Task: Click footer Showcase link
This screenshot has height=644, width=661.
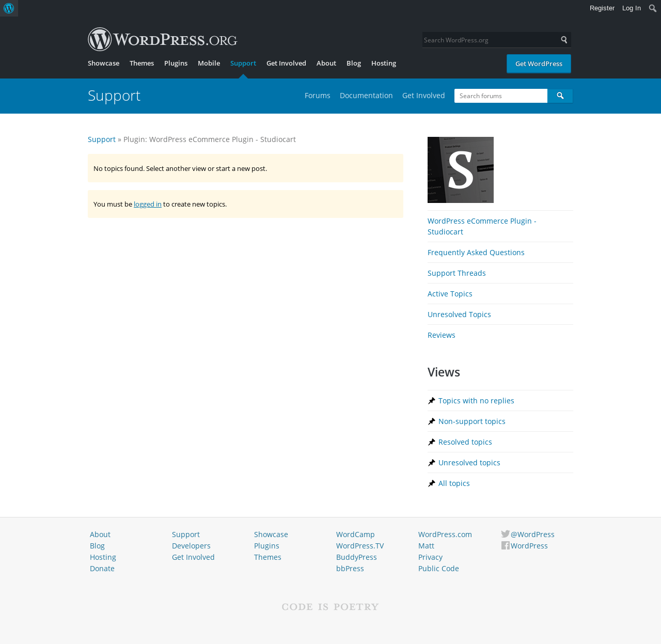Action: [x=271, y=535]
